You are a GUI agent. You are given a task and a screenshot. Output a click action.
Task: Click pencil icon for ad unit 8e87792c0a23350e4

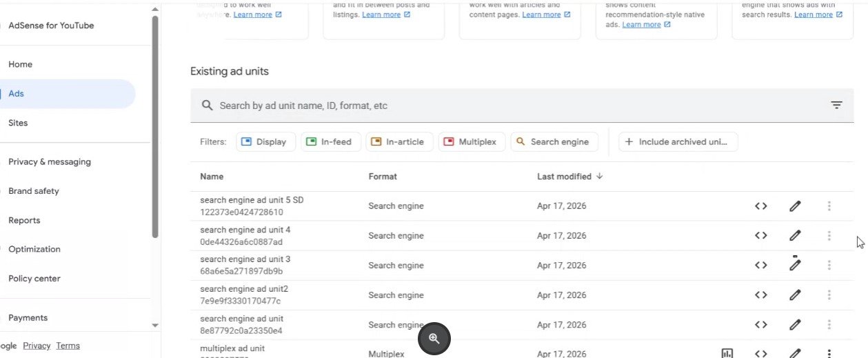[x=795, y=324]
